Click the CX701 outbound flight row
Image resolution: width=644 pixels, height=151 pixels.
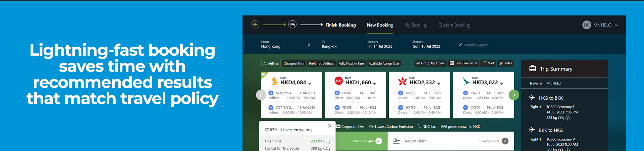[483, 95]
